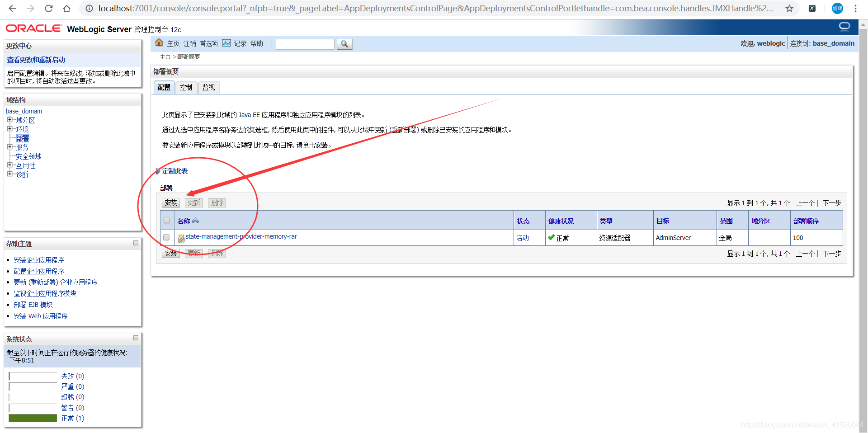Open the browser three-dot menu
Image resolution: width=868 pixels, height=433 pixels.
(x=855, y=8)
